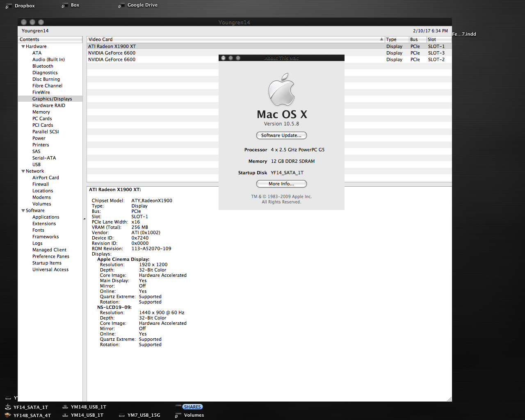Select AirPort Card under Network
The image size is (525, 420).
pos(46,178)
